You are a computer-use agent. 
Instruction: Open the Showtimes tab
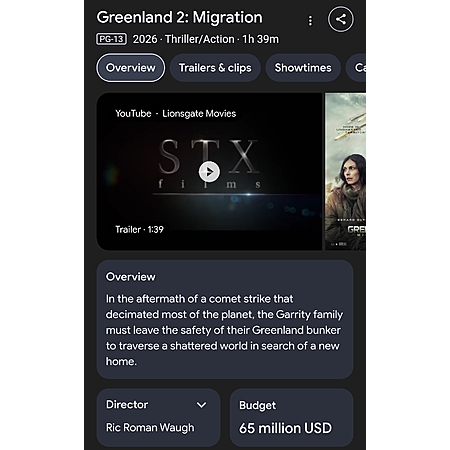(x=303, y=68)
